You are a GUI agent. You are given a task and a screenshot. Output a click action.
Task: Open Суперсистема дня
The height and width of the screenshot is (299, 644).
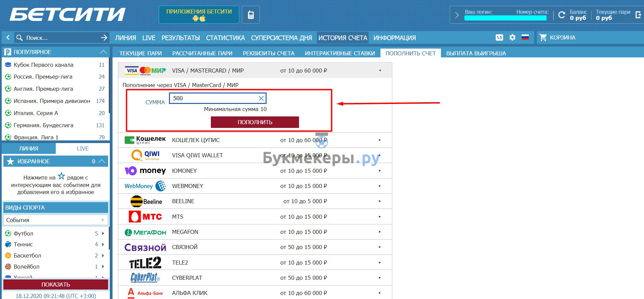pos(281,38)
